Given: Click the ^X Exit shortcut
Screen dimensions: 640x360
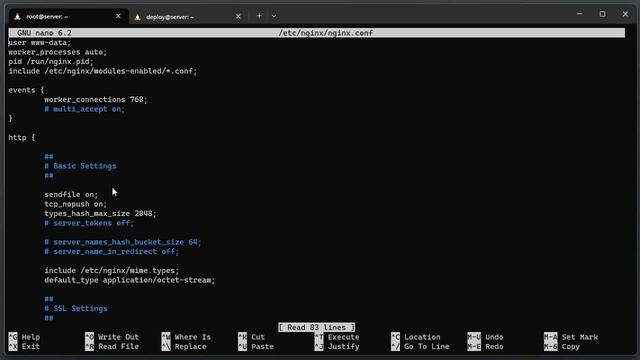Looking at the screenshot, I should 24,346.
